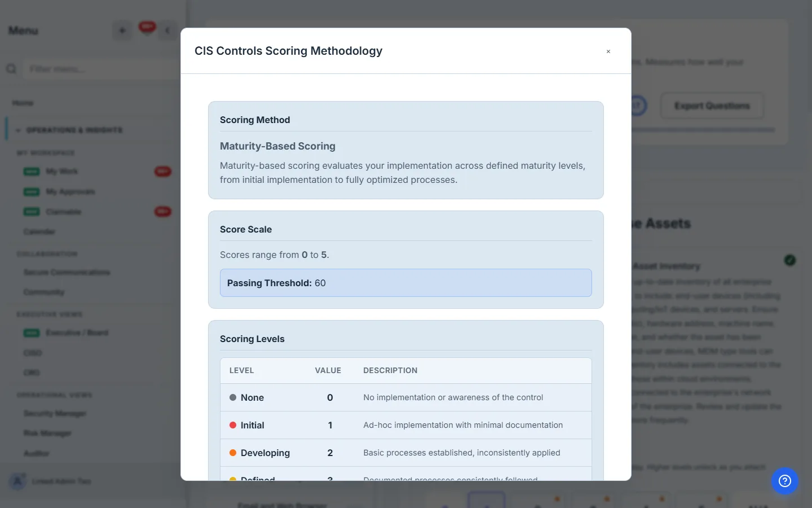Screen dimensions: 812x508
Task: Click green tag icon beside My Approvals
Action: tap(32, 192)
